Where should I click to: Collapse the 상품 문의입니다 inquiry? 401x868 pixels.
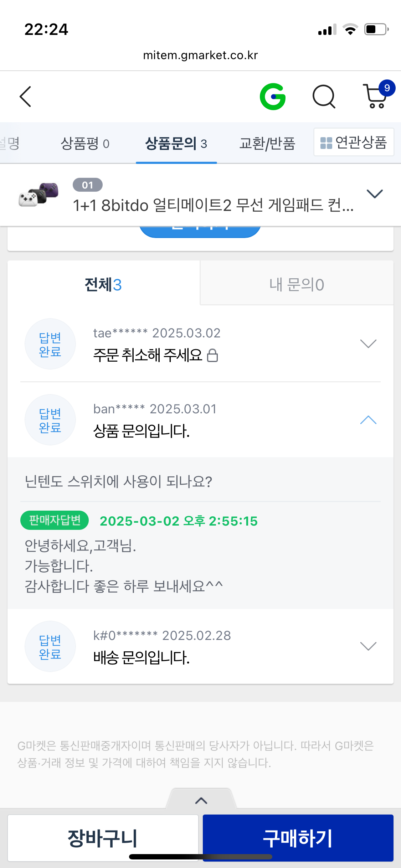pos(368,420)
